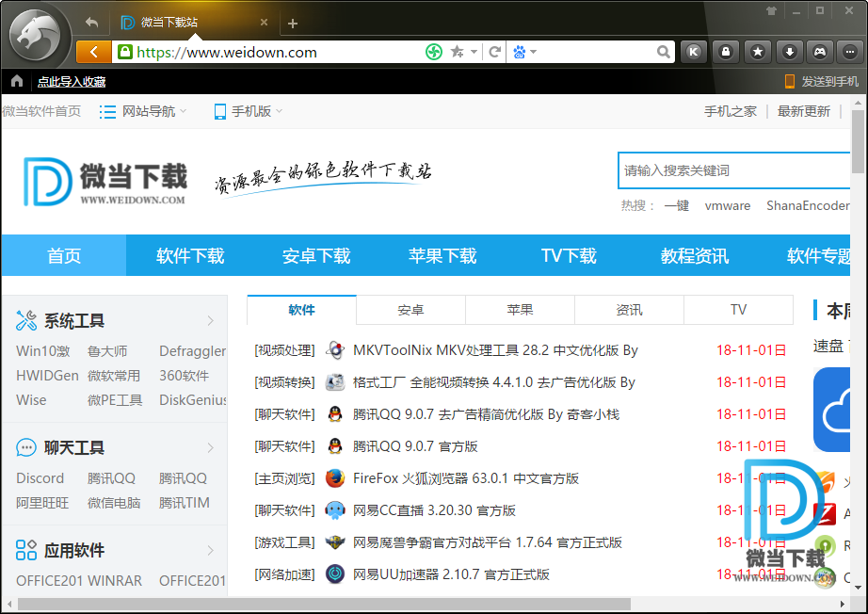The height and width of the screenshot is (614, 868).
Task: Click the green security lock icon
Action: [x=125, y=52]
